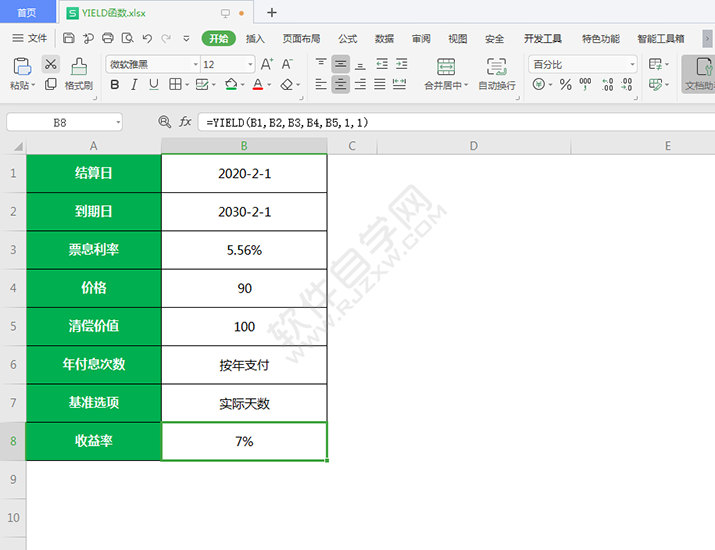
Task: Select row 4 header
Action: (x=13, y=288)
